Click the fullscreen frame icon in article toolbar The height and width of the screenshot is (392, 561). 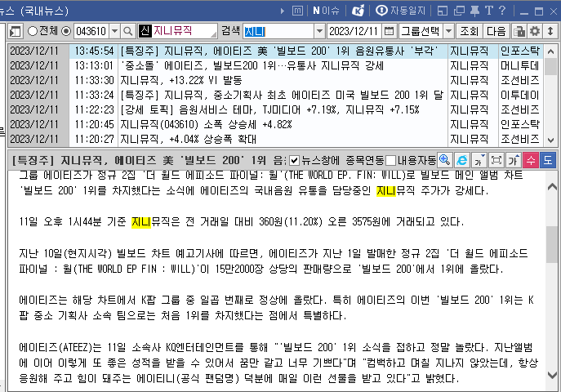(x=496, y=160)
